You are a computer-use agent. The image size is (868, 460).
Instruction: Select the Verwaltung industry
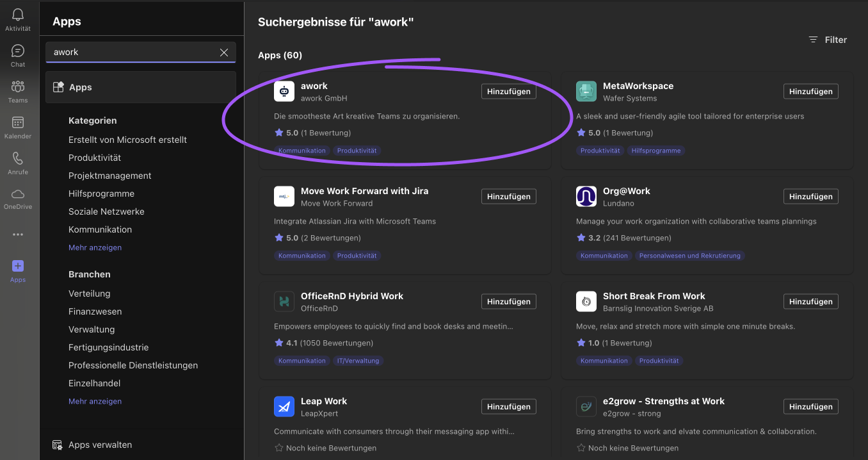tap(92, 329)
